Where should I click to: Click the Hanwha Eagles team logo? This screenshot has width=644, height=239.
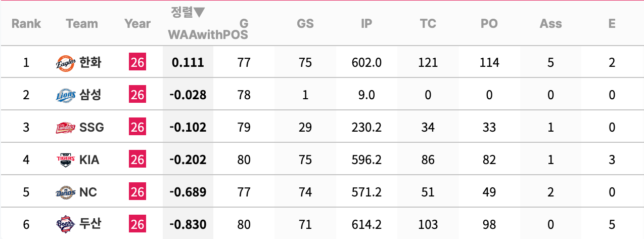[66, 63]
